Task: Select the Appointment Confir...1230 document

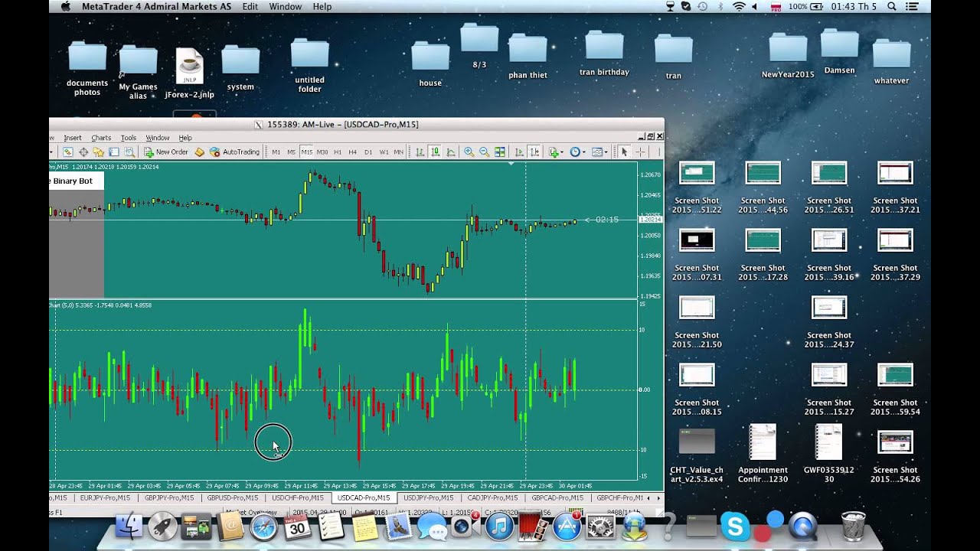Action: click(x=763, y=454)
